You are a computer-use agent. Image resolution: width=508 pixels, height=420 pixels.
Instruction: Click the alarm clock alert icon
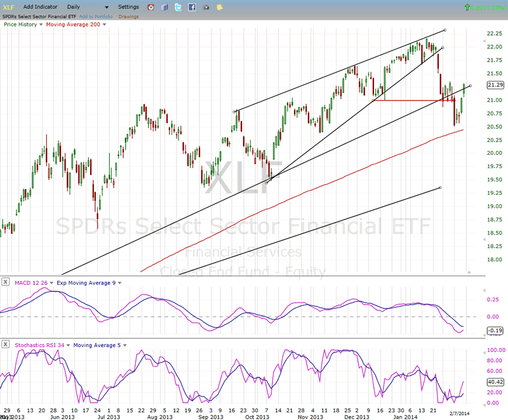pos(150,7)
